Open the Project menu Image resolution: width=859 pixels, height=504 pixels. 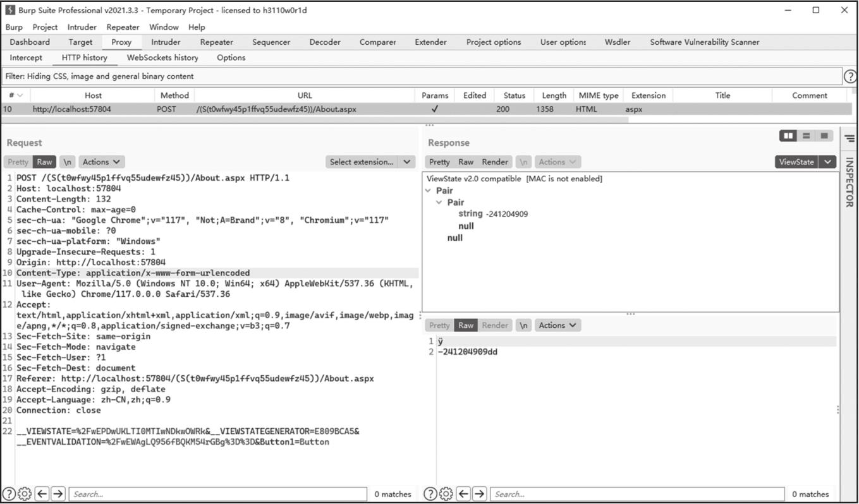point(45,27)
